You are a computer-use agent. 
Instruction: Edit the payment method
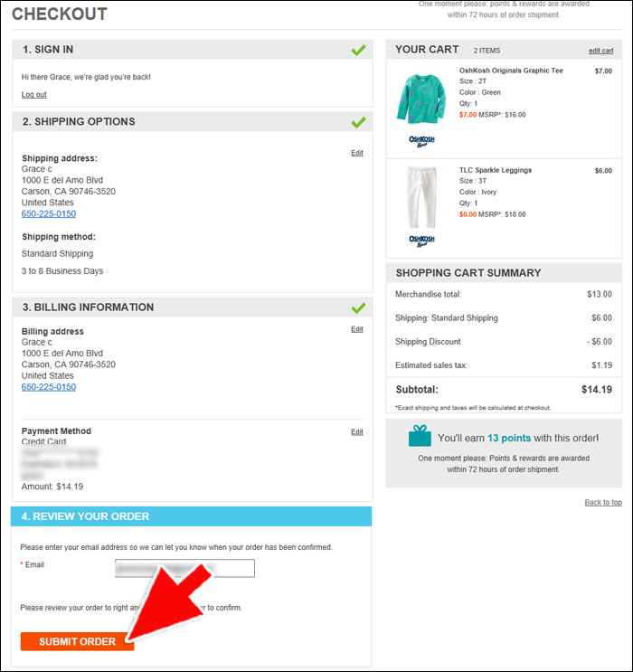point(356,432)
